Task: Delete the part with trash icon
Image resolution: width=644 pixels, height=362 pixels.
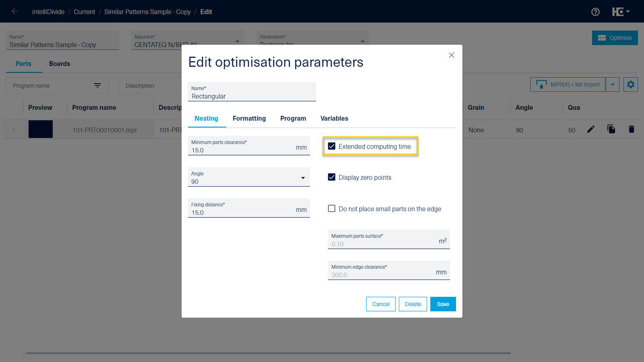Action: coord(631,129)
